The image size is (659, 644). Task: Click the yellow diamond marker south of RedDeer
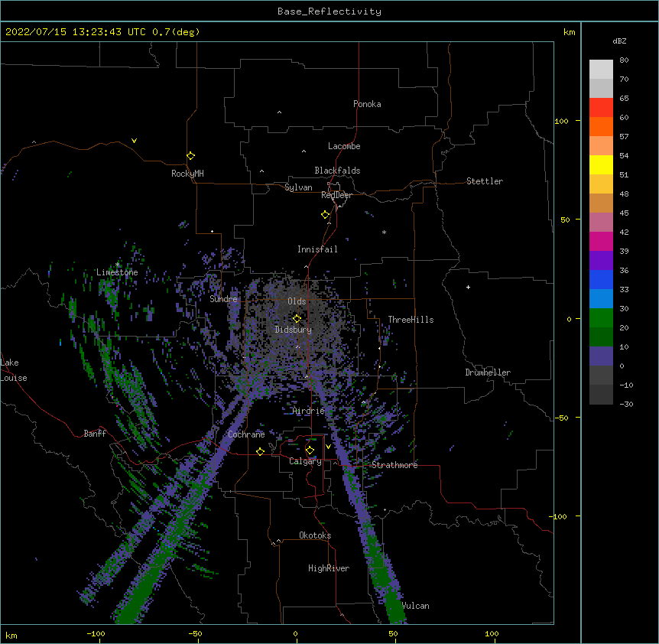pos(325,215)
